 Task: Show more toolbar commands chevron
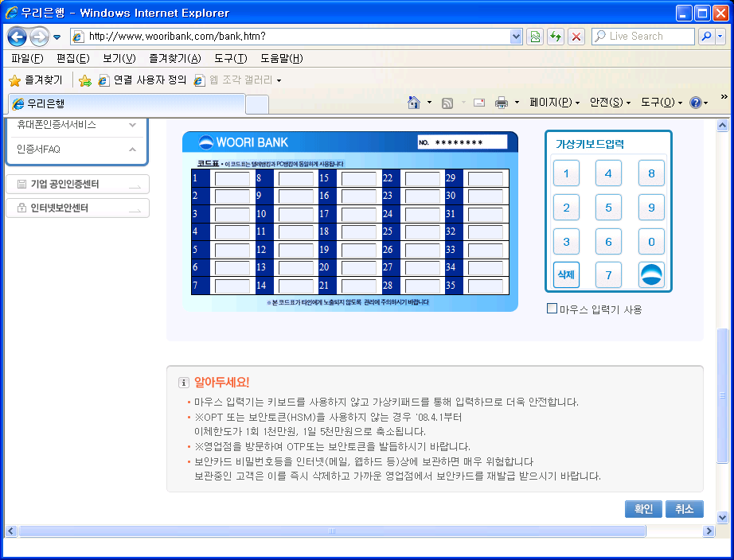click(724, 97)
